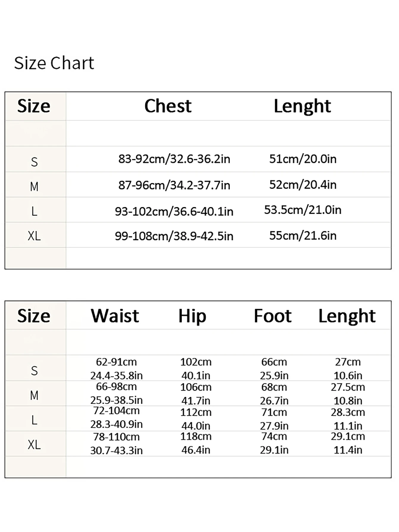Click the 87-96cm/34.2-37.7in chest cell
This screenshot has height=532, width=399.
tap(174, 185)
